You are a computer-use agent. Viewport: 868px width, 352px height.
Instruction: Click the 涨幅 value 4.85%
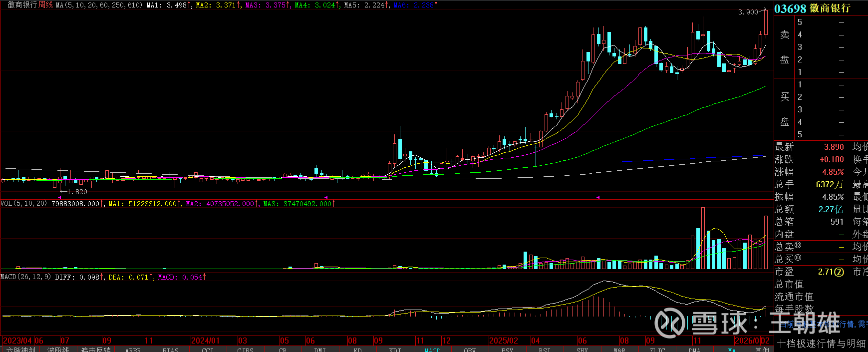[x=833, y=172]
